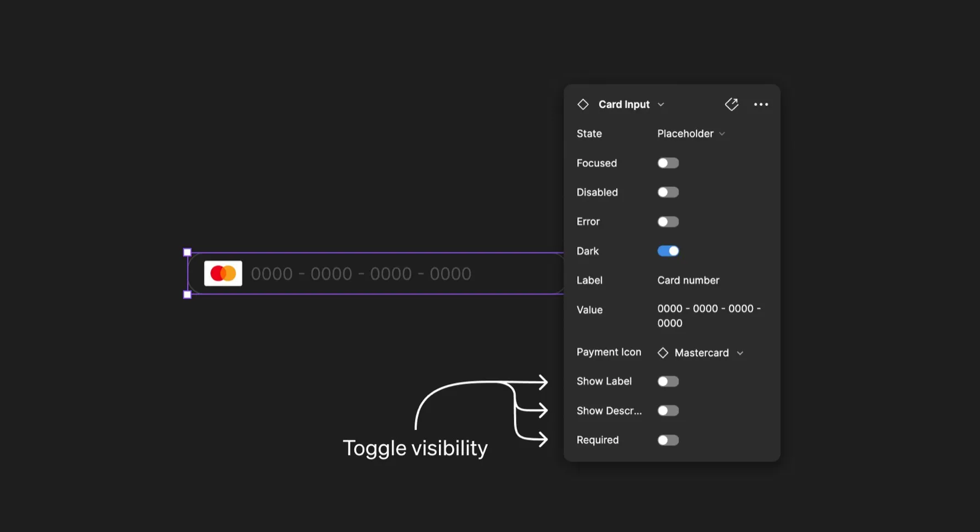Click the card number placeholder text on canvas
The width and height of the screenshot is (980, 532).
pos(361,274)
